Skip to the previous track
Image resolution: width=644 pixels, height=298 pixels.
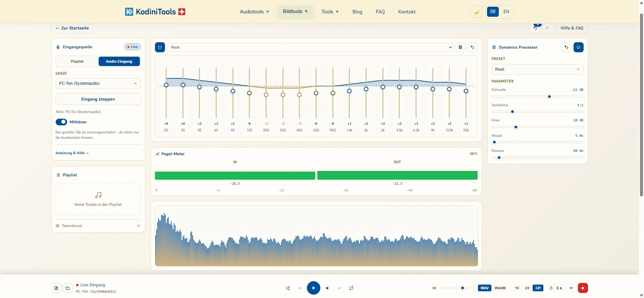pyautogui.click(x=300, y=288)
